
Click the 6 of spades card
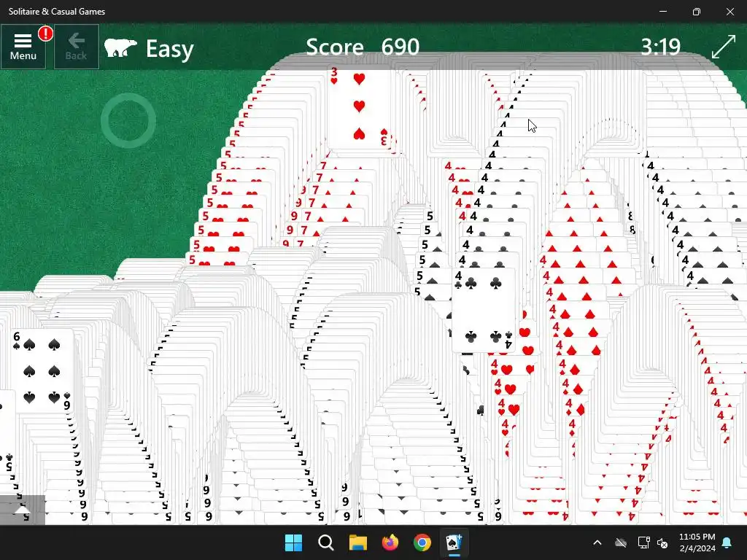(42, 370)
